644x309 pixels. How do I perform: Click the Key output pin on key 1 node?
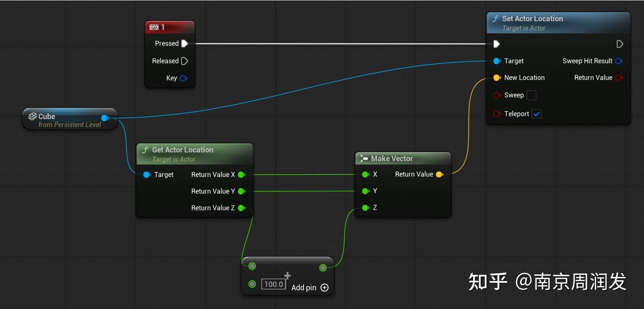[x=183, y=78]
